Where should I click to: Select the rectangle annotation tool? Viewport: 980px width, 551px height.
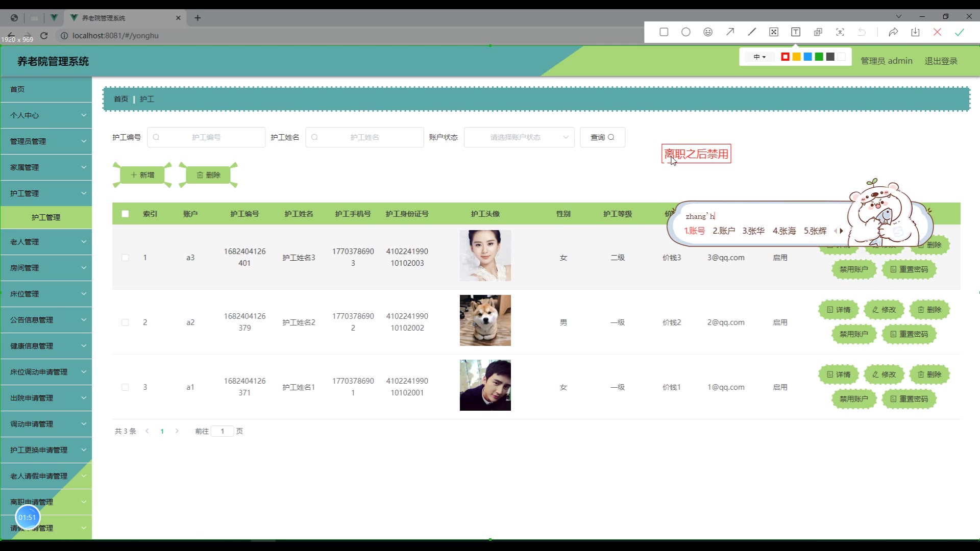pos(664,32)
